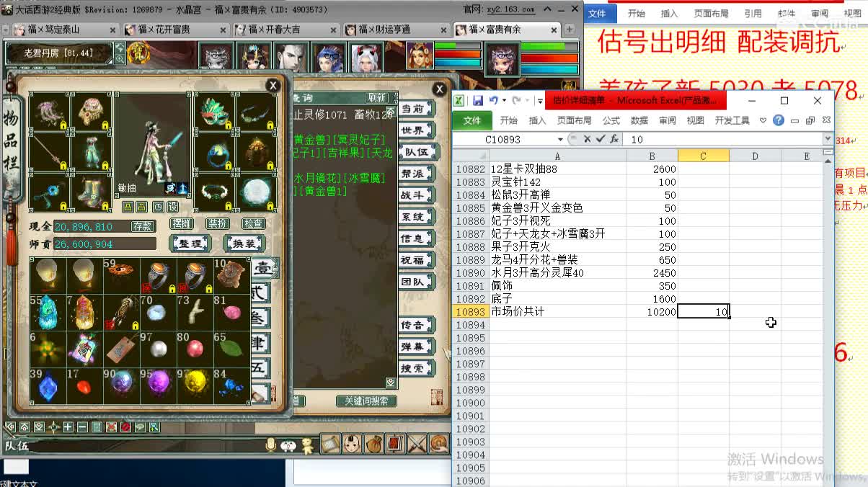Click 存款 deposit button
Screen dimensions: 868x487
pyautogui.click(x=142, y=226)
